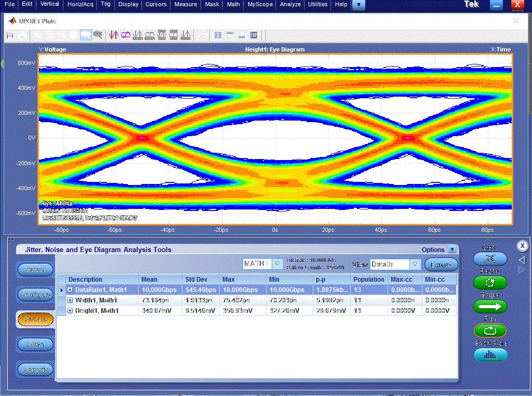
Task: Select the zoom-region tool highlighted in toolbar
Action: [x=86, y=35]
